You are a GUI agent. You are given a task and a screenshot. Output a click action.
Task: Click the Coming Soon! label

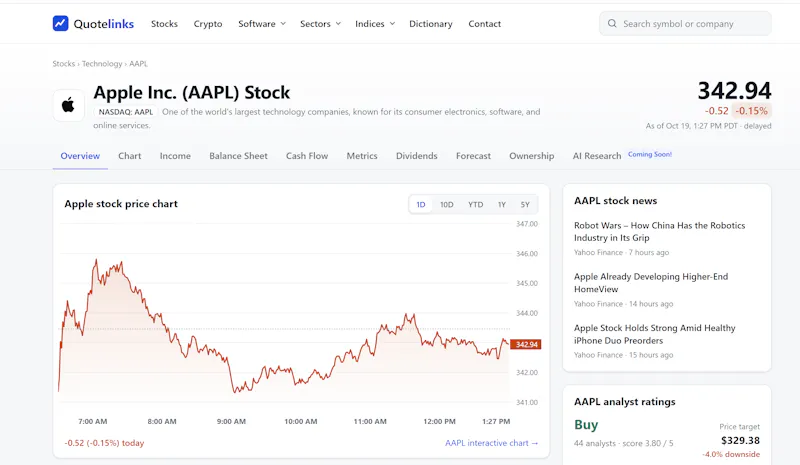point(649,154)
